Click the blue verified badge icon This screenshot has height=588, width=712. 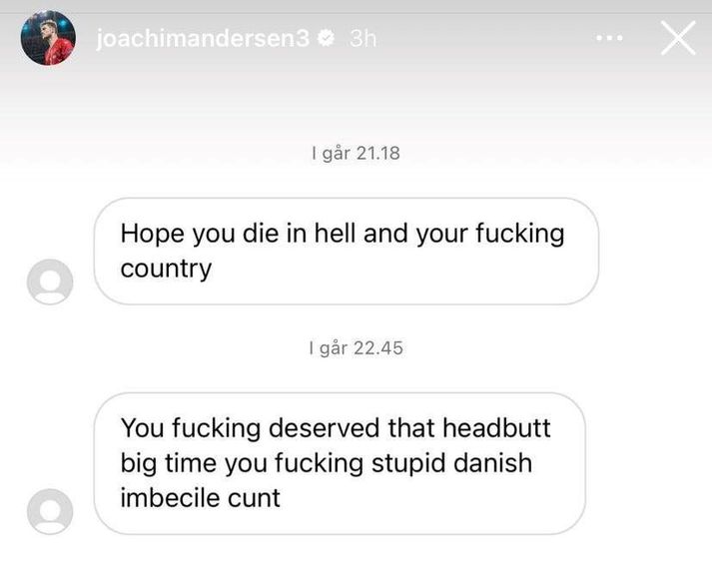pyautogui.click(x=326, y=38)
